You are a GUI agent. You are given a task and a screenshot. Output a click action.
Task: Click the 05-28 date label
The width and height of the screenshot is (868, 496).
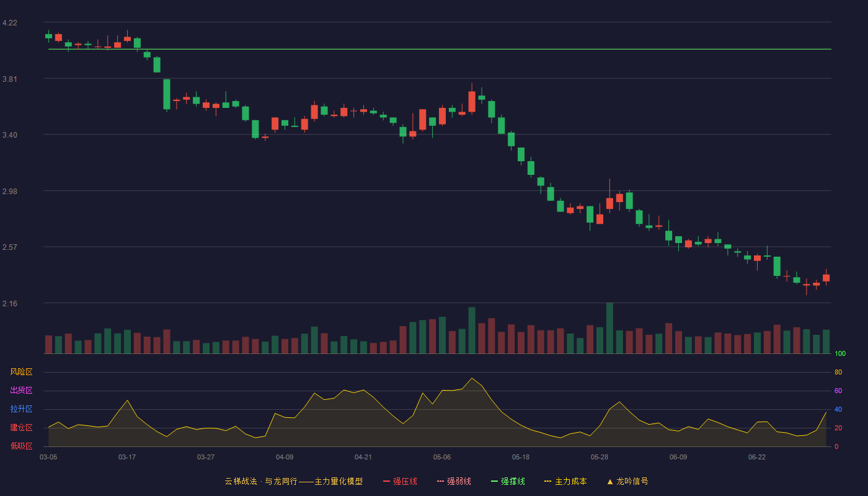click(600, 457)
